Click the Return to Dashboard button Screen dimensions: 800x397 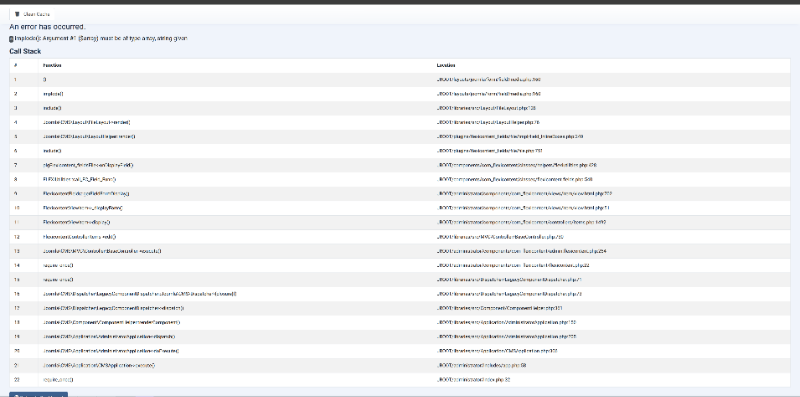coord(38,395)
